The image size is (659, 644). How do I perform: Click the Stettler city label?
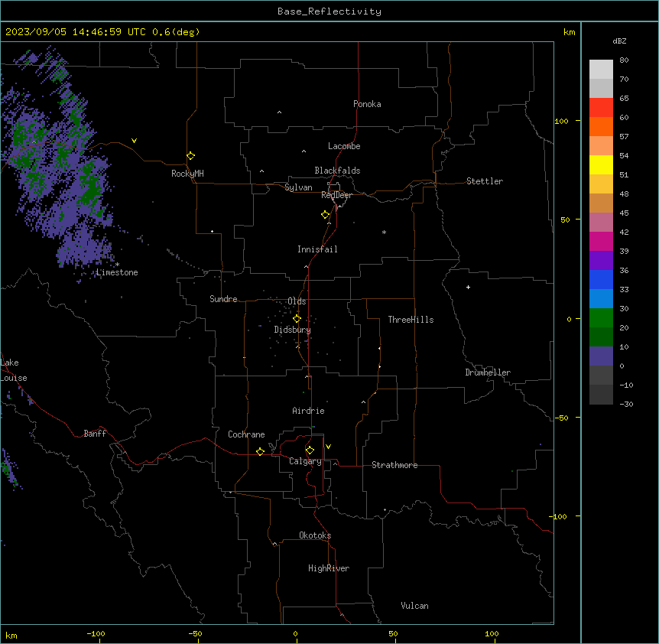pos(485,181)
